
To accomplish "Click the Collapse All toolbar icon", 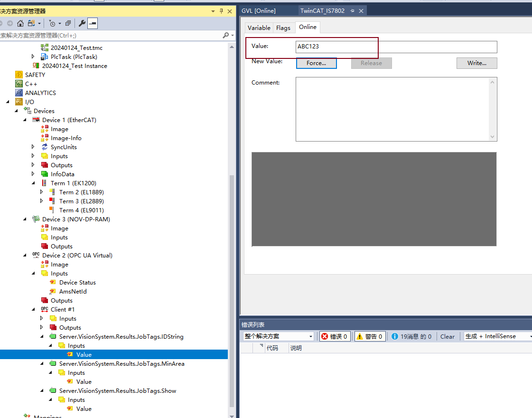I will point(68,23).
